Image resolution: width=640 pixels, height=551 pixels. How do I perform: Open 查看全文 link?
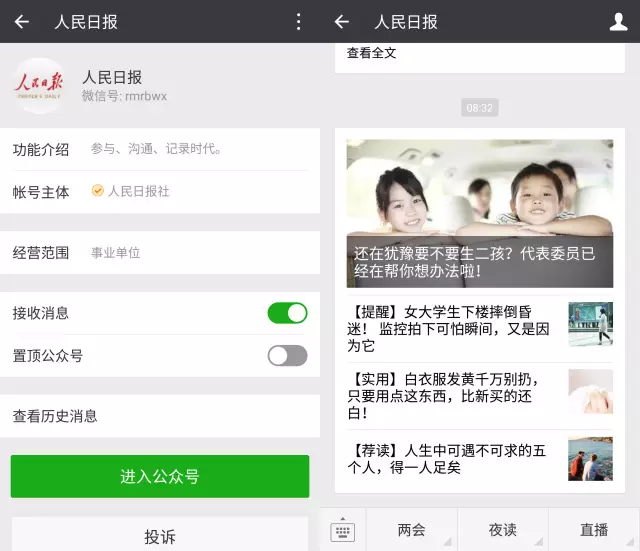point(371,53)
